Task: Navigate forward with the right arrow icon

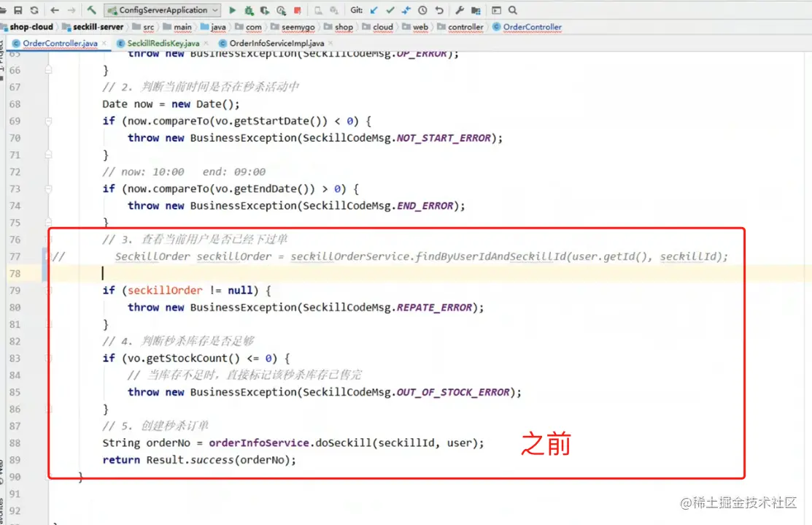Action: (x=71, y=9)
